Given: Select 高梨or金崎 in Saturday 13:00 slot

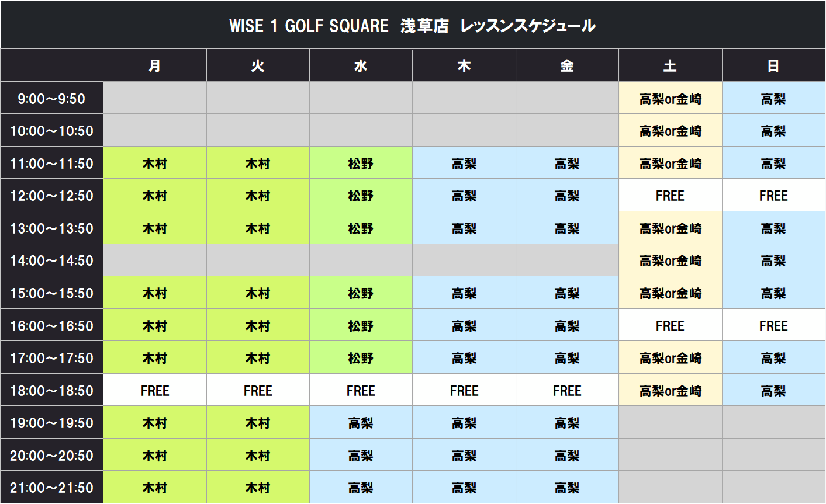Looking at the screenshot, I should tap(671, 228).
